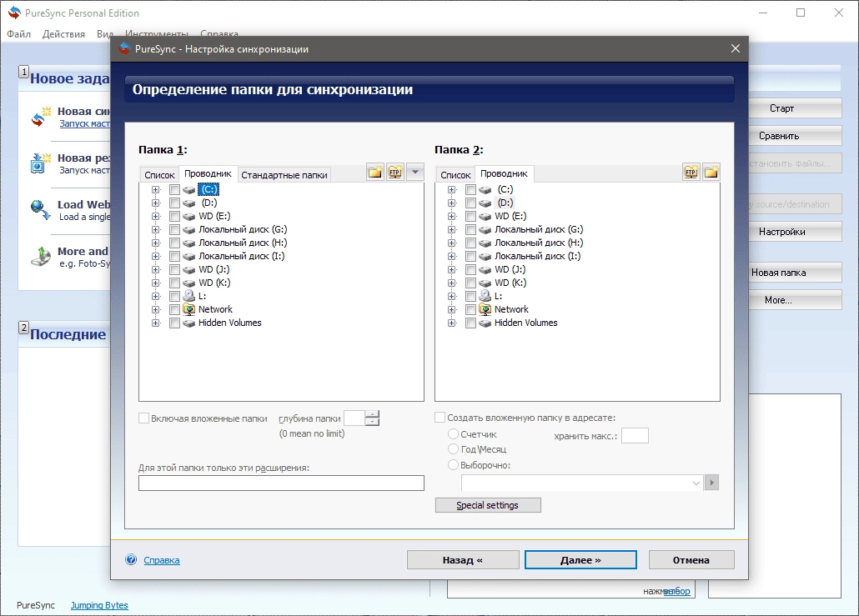
Task: Click the глубина папки depth field
Action: tap(354, 418)
